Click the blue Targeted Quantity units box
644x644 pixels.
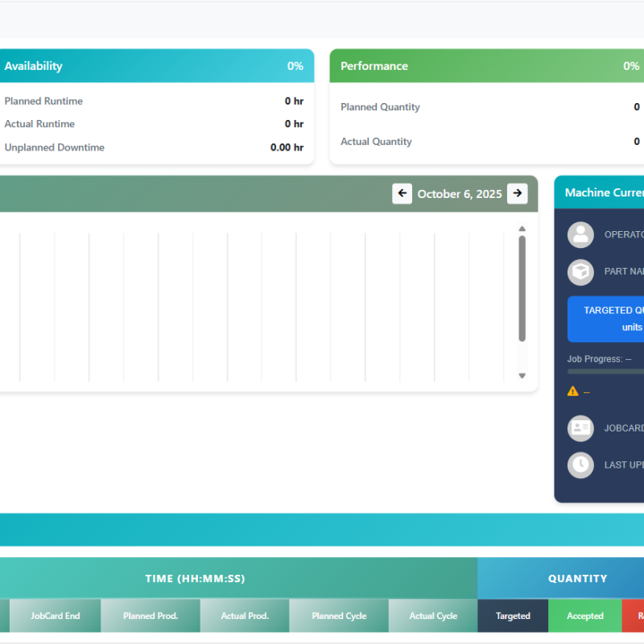click(605, 319)
